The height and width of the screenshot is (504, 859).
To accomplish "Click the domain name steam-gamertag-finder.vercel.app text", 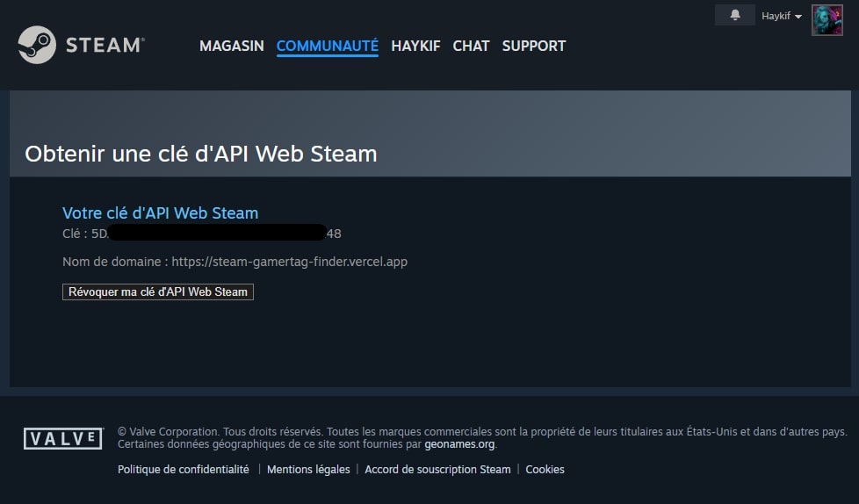I will tap(289, 262).
